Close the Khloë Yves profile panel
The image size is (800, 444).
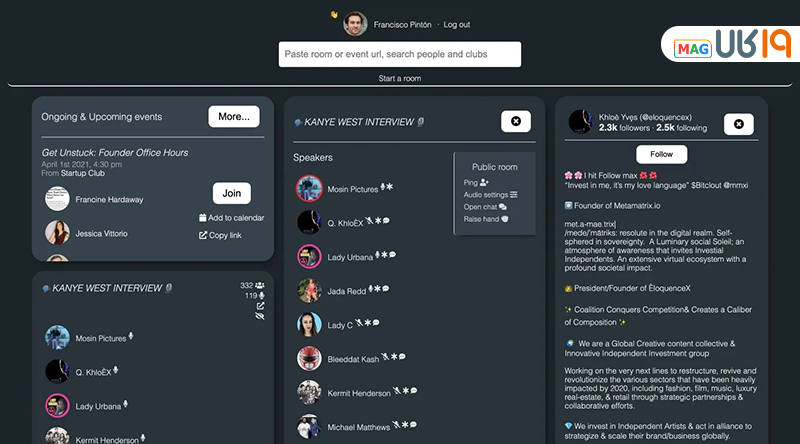739,124
